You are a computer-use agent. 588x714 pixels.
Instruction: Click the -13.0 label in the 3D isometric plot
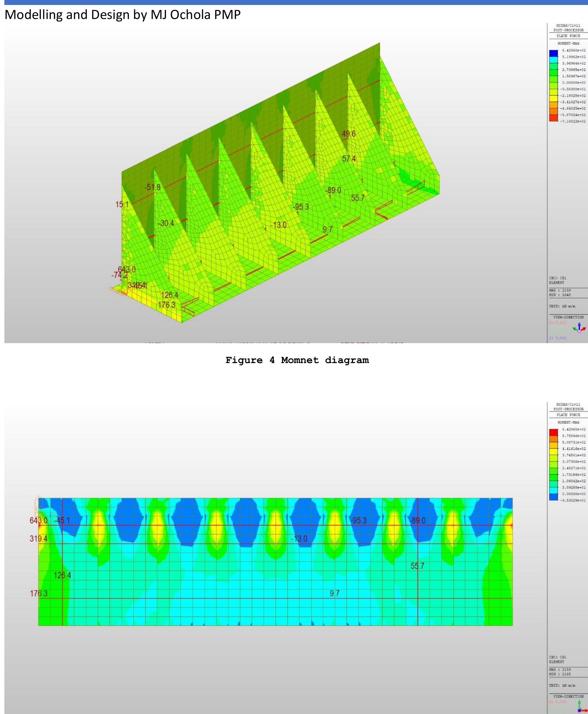[278, 225]
